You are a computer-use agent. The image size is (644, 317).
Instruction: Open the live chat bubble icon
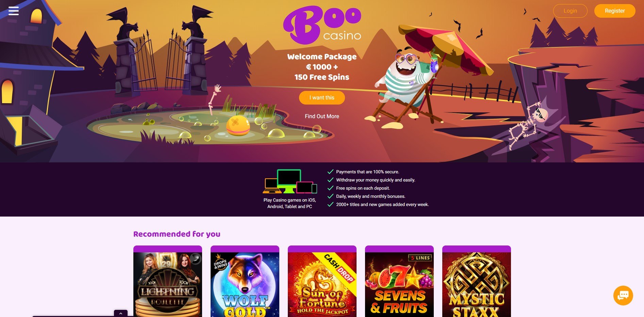point(623,295)
